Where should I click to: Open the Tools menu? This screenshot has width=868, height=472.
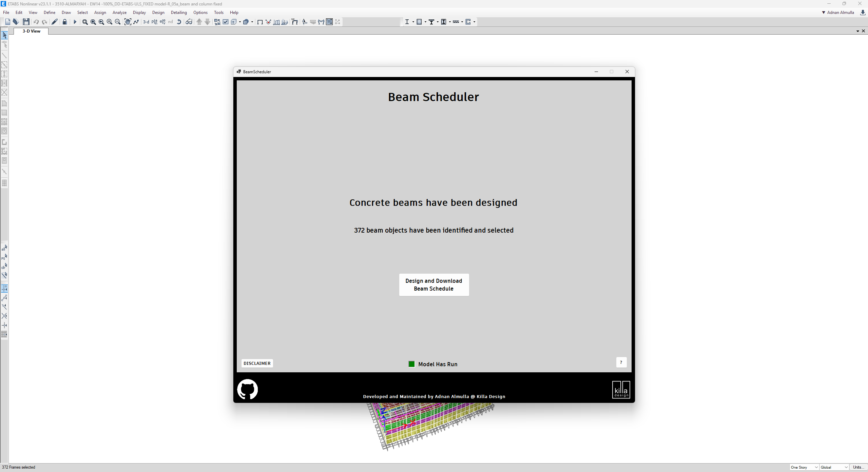pos(219,13)
